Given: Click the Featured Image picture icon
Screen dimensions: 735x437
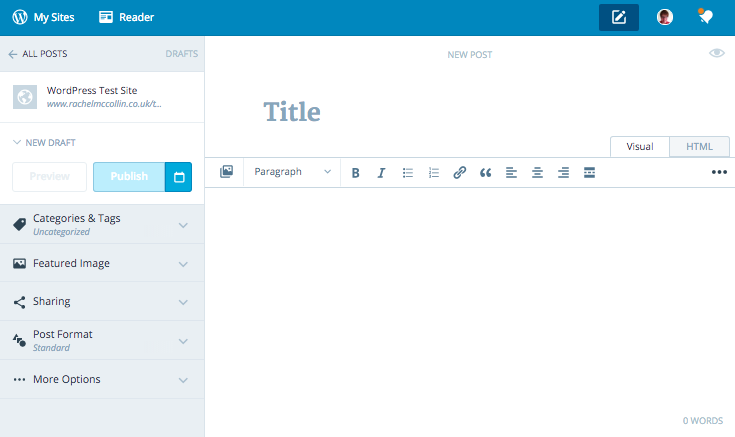Looking at the screenshot, I should pos(19,264).
